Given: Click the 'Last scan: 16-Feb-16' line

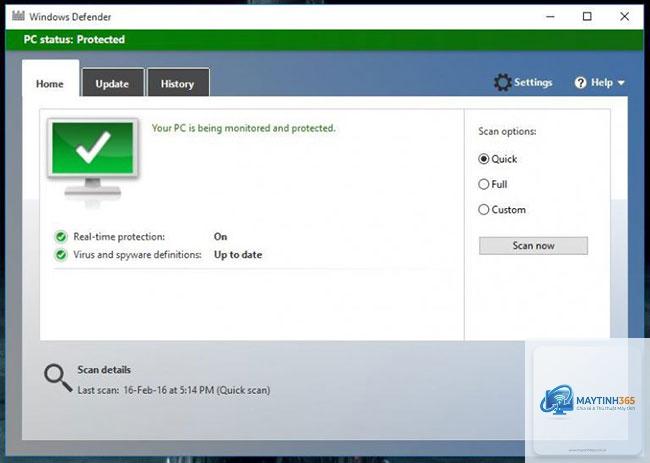Looking at the screenshot, I should click(x=174, y=390).
